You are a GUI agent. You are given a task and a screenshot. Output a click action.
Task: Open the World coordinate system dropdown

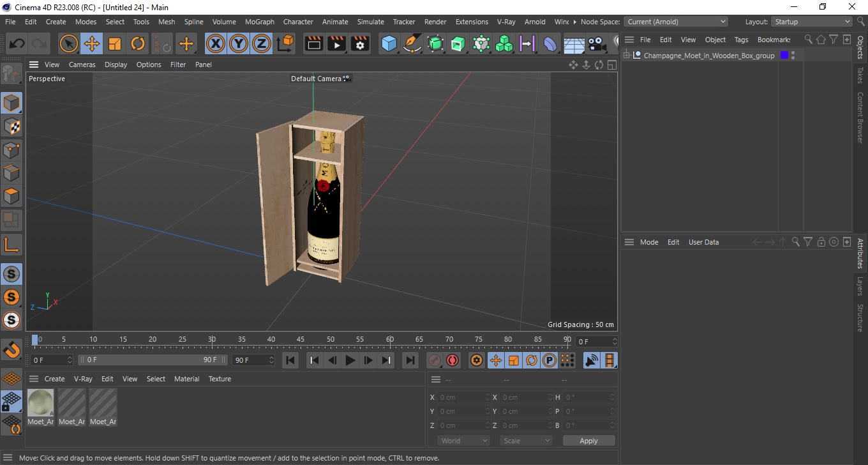(x=464, y=441)
